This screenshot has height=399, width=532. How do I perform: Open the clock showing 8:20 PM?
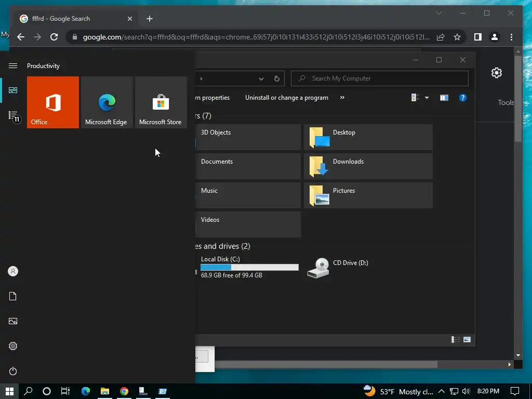tap(488, 391)
